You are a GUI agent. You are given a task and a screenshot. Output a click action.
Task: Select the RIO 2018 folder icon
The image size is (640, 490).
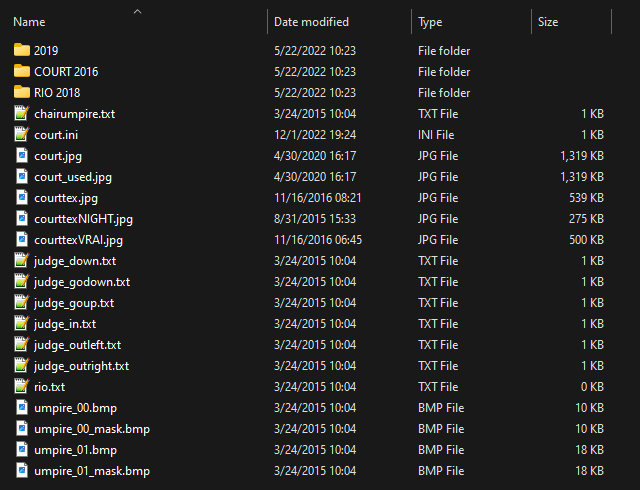tap(22, 92)
